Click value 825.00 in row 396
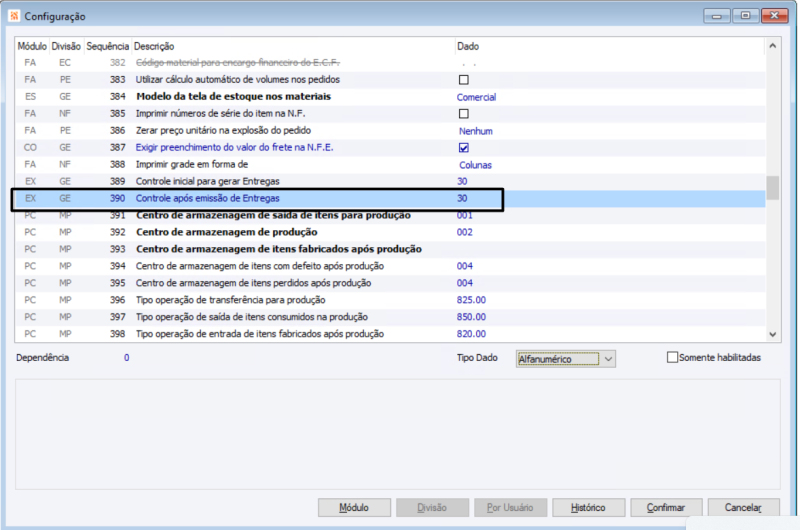Viewport: 800px width, 530px height. tap(471, 300)
